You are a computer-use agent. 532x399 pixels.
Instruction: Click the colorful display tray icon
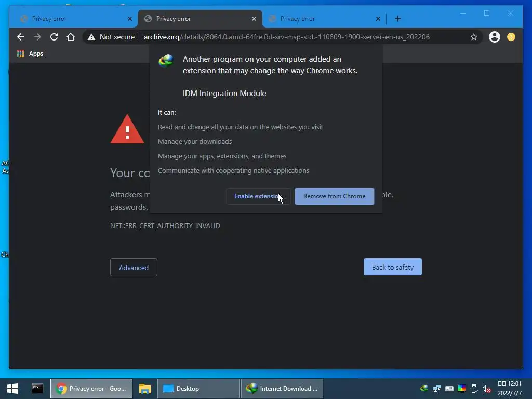tap(462, 389)
